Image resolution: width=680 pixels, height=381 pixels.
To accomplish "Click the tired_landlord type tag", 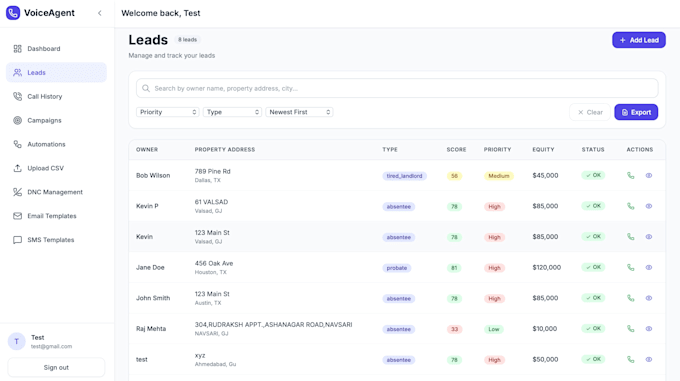I will coord(404,176).
